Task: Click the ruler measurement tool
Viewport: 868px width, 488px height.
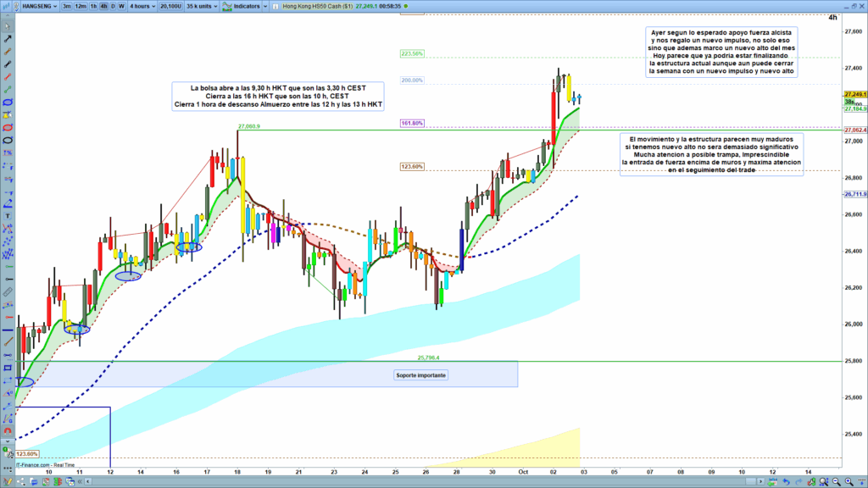Action: pyautogui.click(x=8, y=291)
